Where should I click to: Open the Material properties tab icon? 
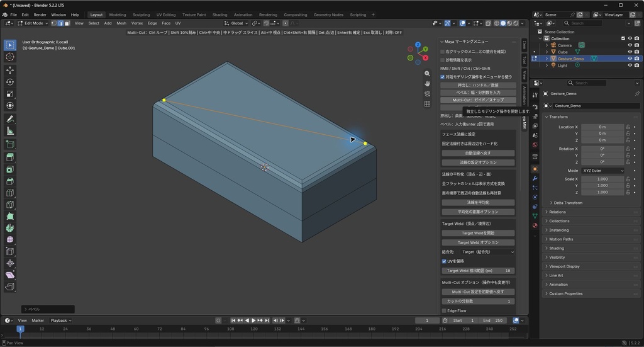[535, 225]
